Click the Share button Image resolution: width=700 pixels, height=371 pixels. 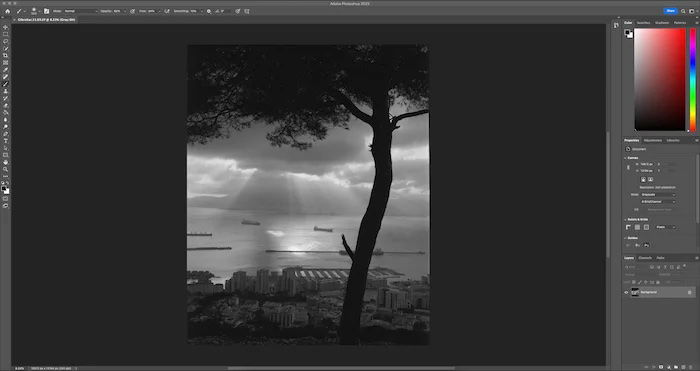coord(671,11)
